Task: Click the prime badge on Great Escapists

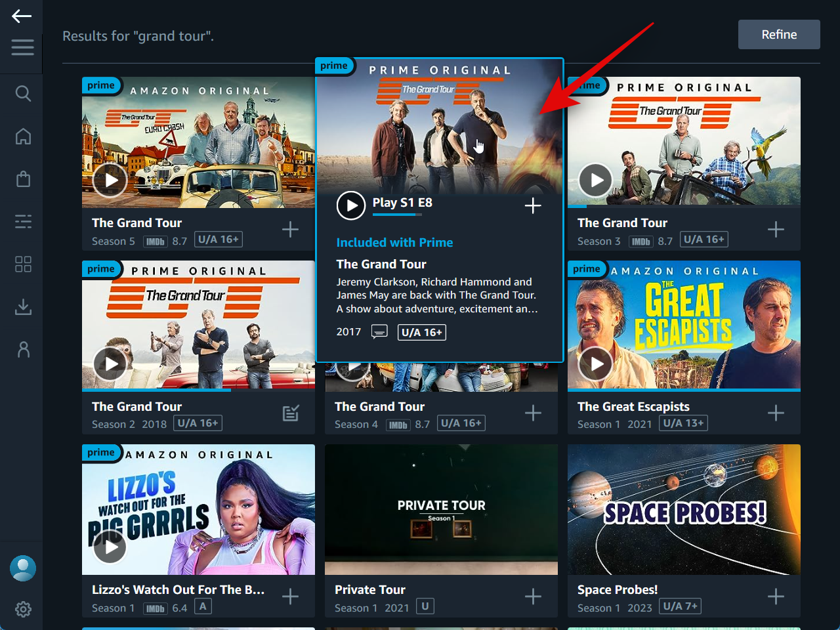Action: point(587,269)
